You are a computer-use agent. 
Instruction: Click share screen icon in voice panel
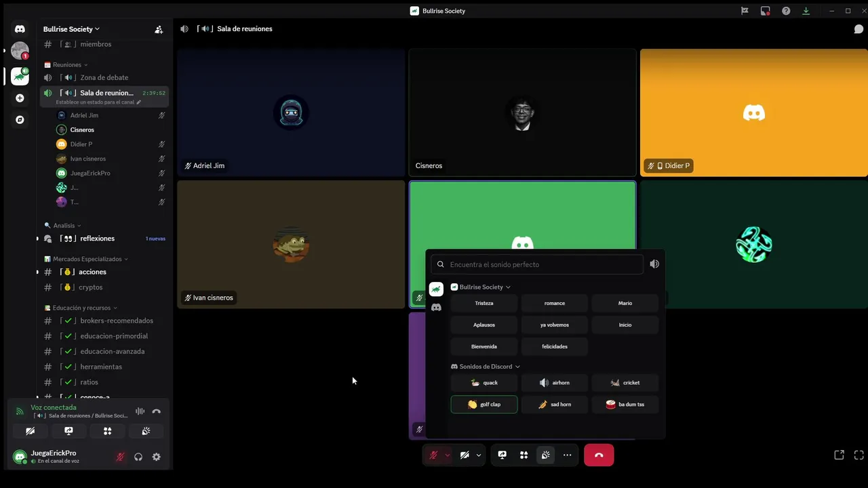tap(68, 431)
